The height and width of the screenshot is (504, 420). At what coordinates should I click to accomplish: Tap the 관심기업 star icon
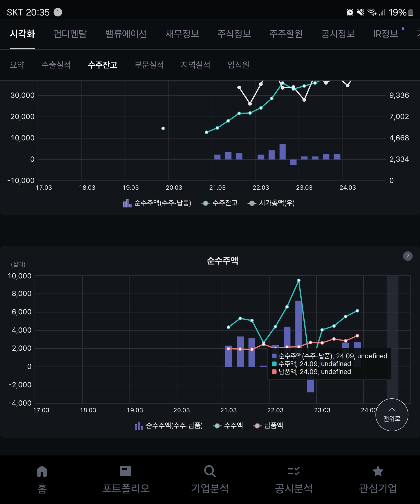pos(378,471)
